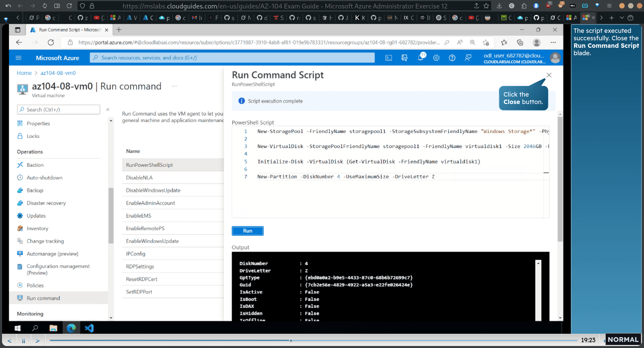Image resolution: width=644 pixels, height=348 pixels.
Task: Select IPConfig command row
Action: (173, 254)
